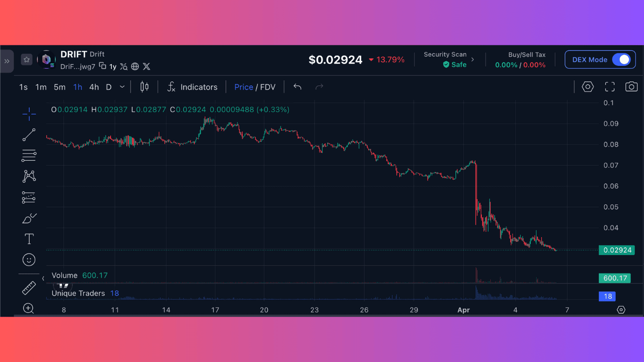Switch chart to 4h timeframe

[x=93, y=87]
